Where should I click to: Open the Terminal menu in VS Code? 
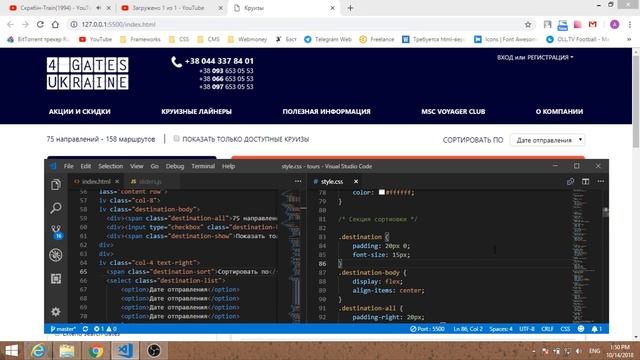pos(203,166)
